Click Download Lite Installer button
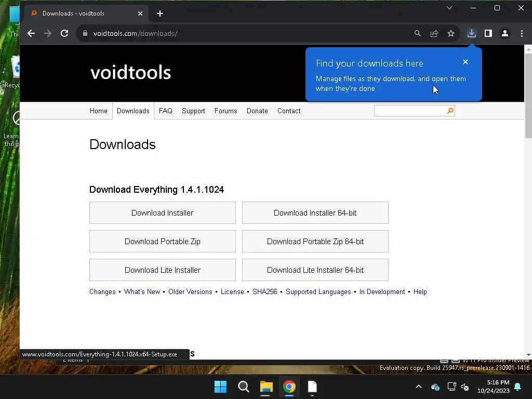 click(163, 270)
